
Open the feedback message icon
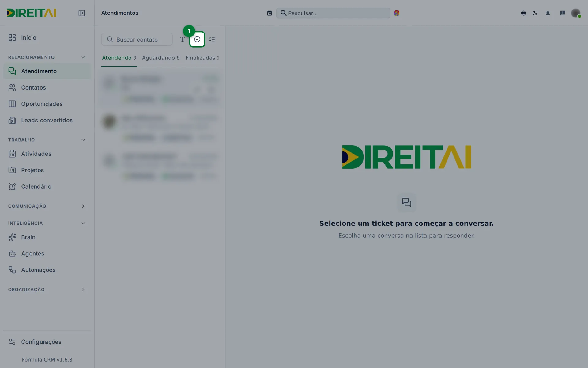[563, 13]
